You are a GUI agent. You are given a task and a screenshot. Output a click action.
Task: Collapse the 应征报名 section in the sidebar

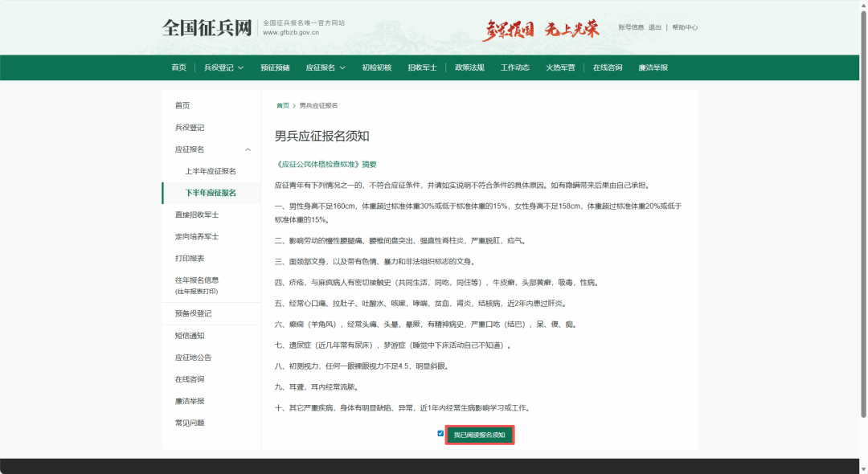click(x=248, y=149)
